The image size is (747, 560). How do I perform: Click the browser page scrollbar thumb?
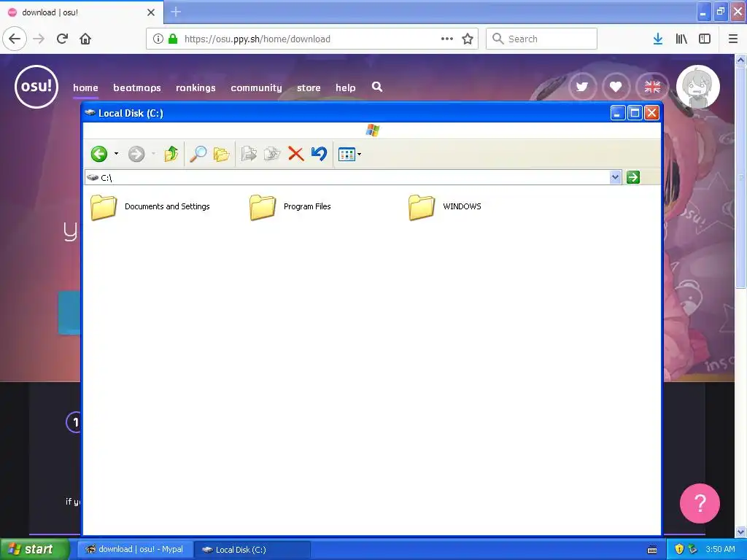coord(741,177)
